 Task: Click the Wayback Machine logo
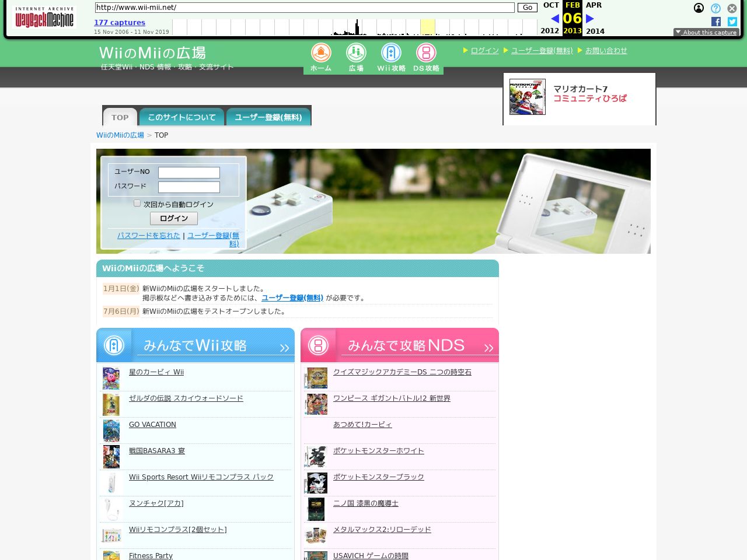44,17
